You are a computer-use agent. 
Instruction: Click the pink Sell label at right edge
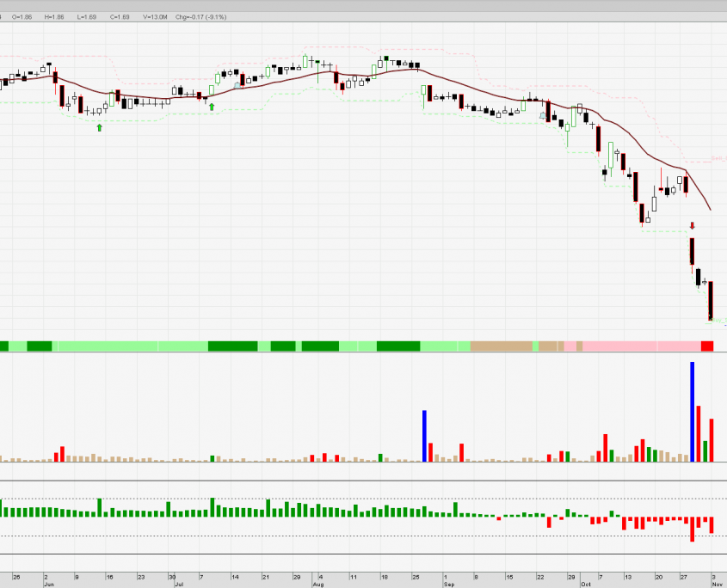tap(718, 158)
